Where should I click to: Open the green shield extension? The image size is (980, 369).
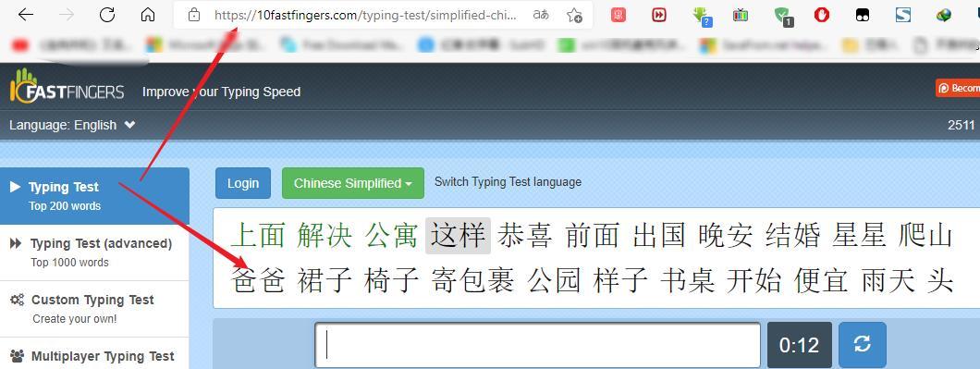tap(782, 17)
